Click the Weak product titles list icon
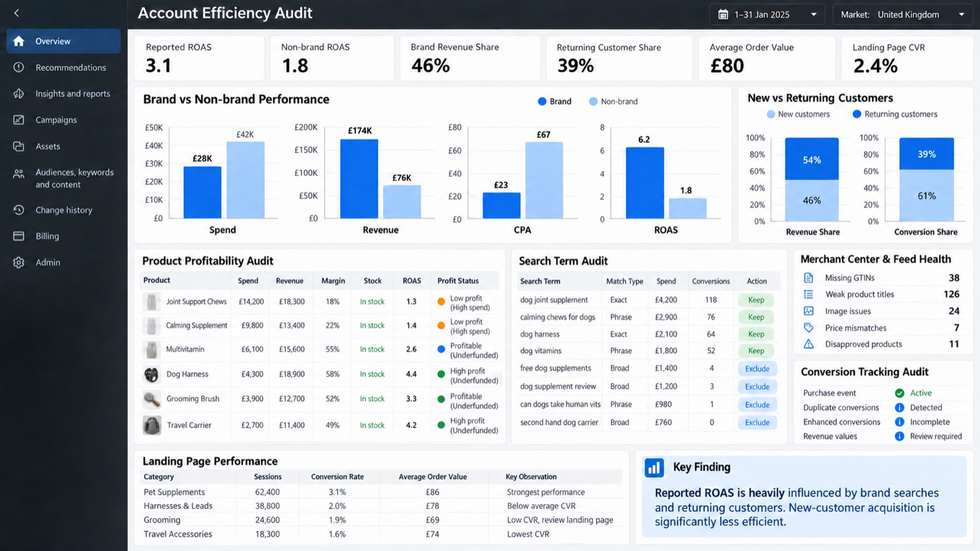The width and height of the screenshot is (980, 551). click(x=809, y=294)
